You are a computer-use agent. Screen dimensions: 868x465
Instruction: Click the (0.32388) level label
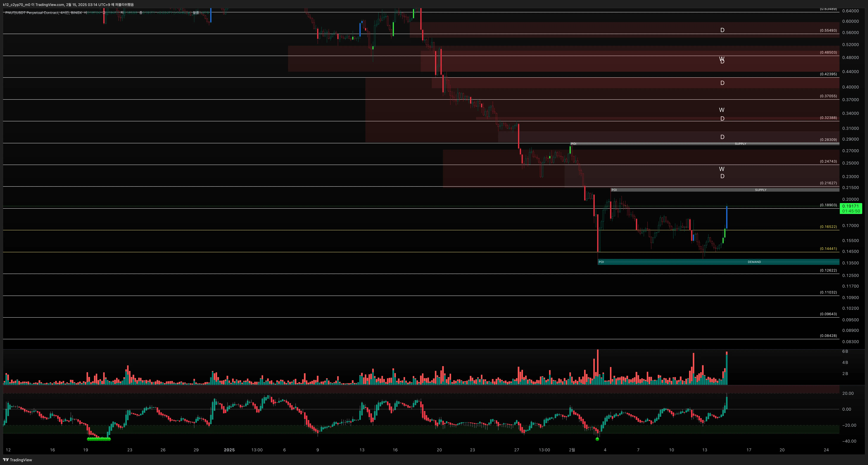828,118
